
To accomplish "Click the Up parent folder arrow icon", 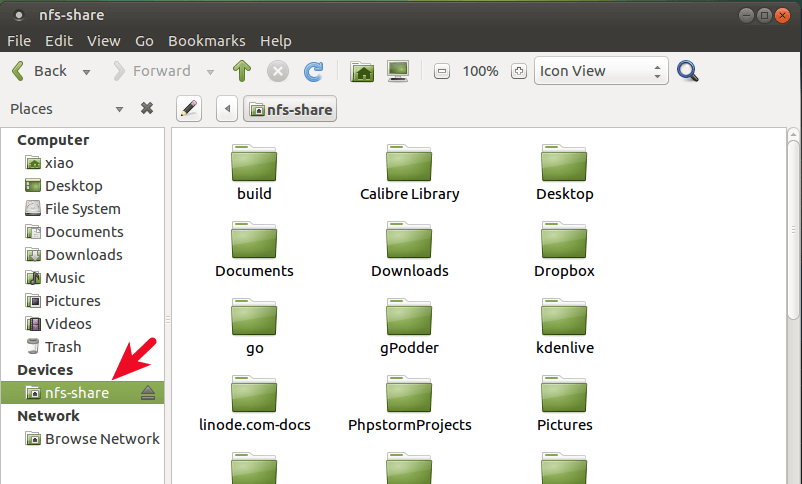I will (x=241, y=71).
